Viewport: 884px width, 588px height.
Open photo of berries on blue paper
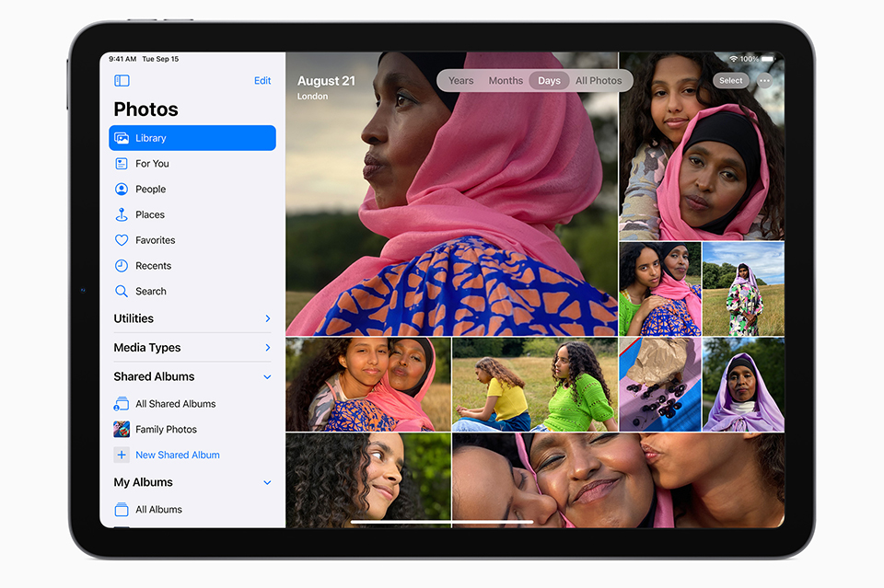point(660,385)
